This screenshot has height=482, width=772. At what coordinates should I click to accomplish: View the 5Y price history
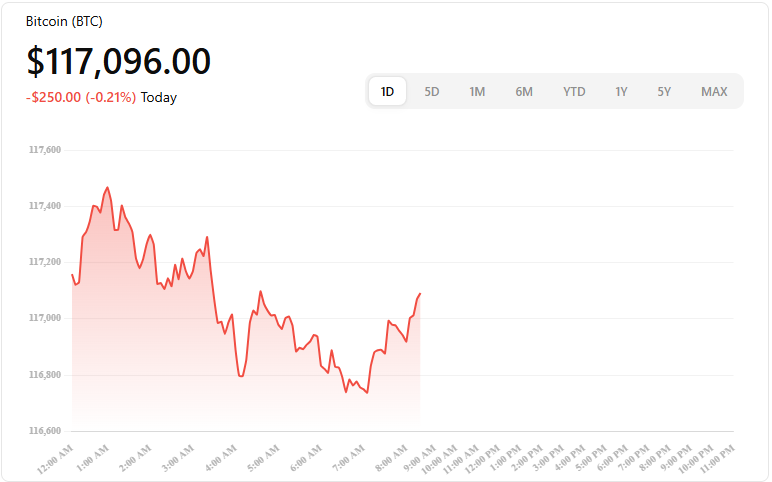coord(664,92)
